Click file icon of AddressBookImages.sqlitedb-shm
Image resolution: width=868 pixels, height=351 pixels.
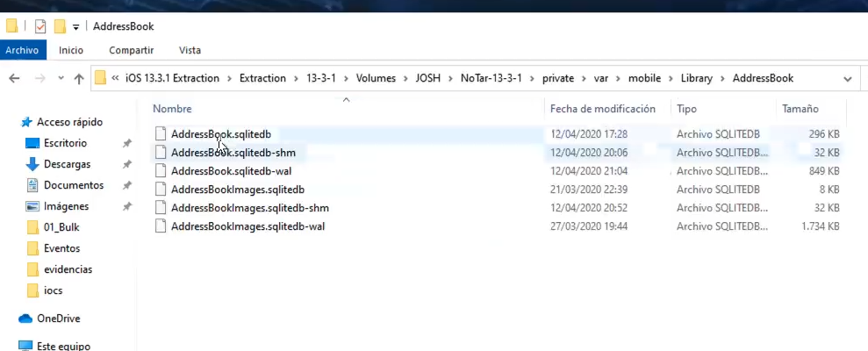[x=161, y=208]
